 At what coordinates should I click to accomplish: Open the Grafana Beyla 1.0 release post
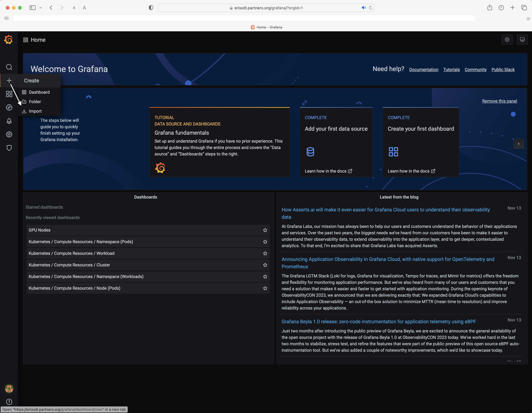(379, 322)
